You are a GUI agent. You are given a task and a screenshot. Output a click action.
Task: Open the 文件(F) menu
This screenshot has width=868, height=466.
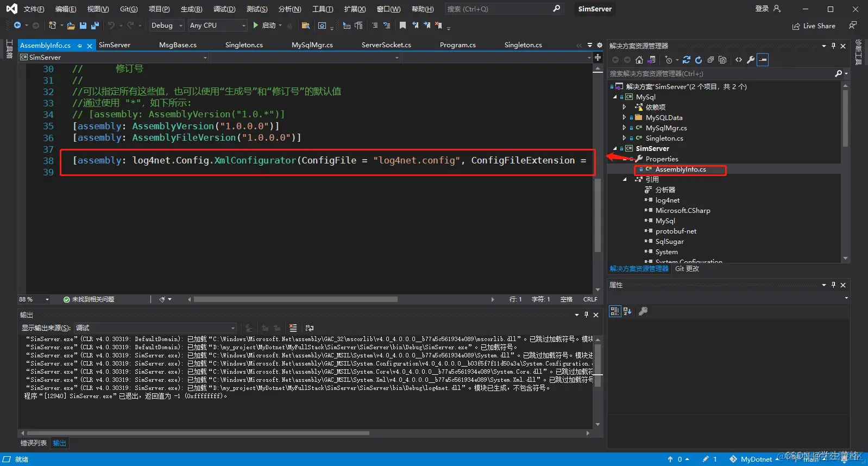(34, 9)
